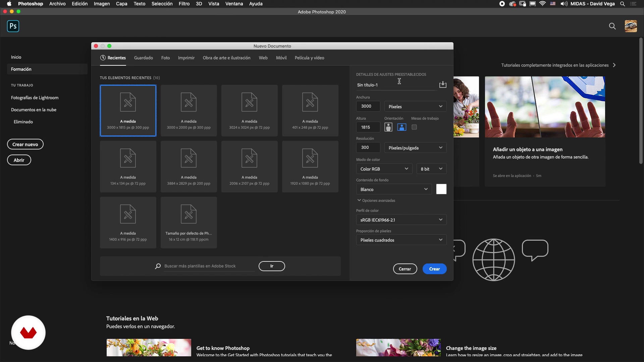Viewport: 644px width, 362px height.
Task: Enable the Mesas de trabajo checkbox
Action: tap(414, 127)
